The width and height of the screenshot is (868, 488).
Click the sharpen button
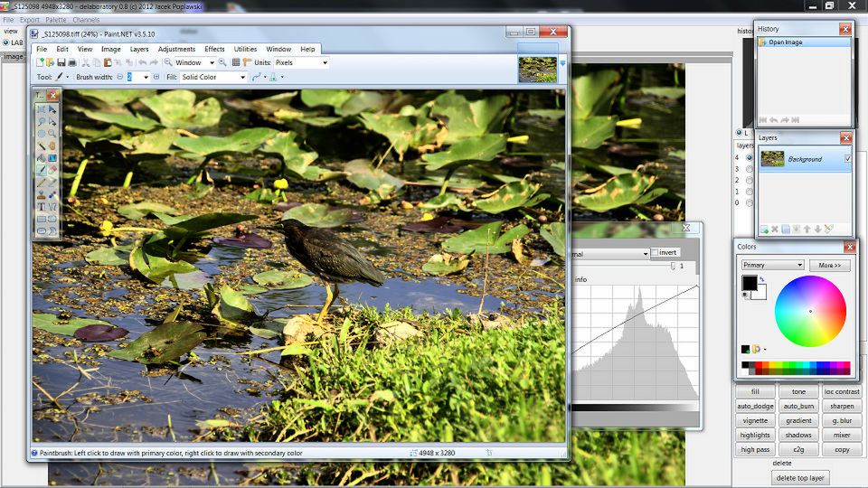click(x=842, y=406)
